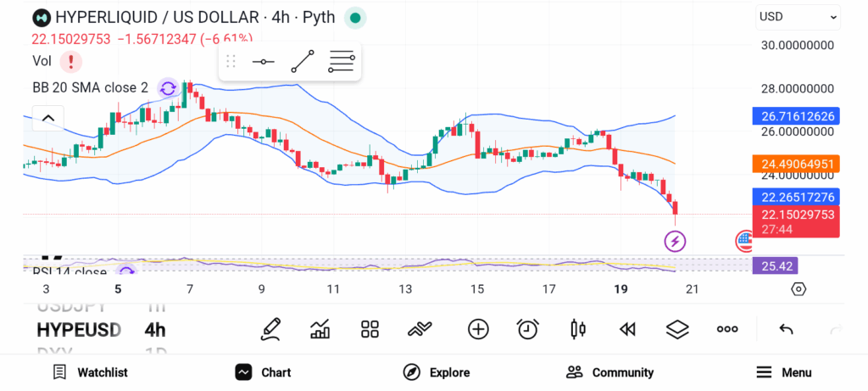Screen dimensions: 868x391
Task: Select the horizontal line drawing tool
Action: pos(263,62)
